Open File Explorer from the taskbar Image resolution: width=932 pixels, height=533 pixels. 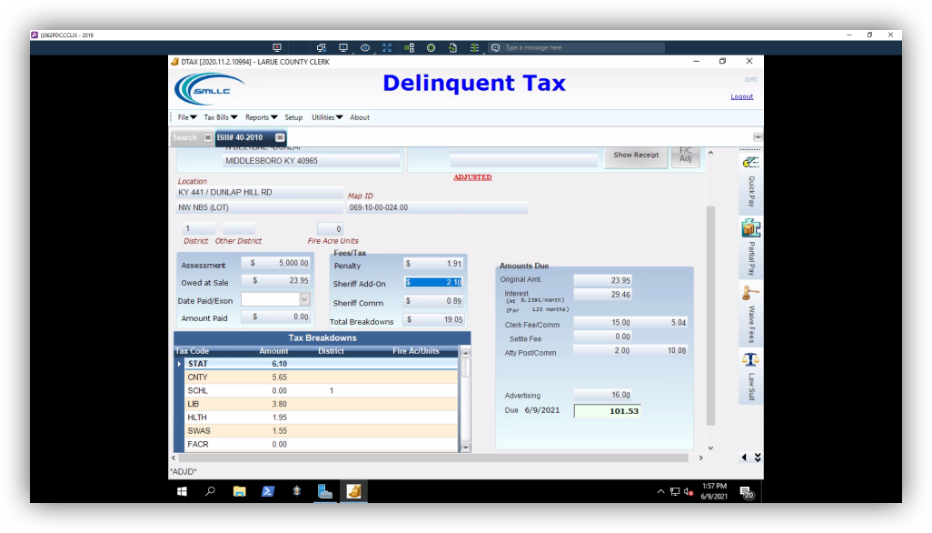[240, 491]
